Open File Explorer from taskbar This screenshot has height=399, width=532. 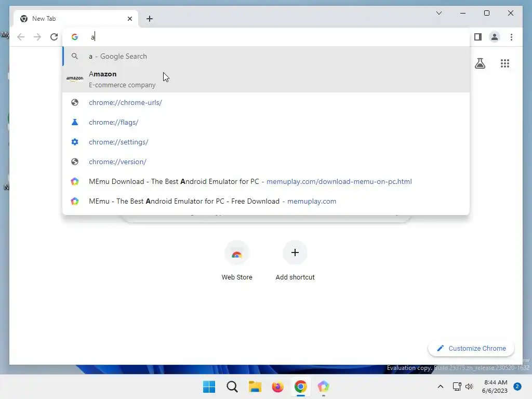coord(255,387)
